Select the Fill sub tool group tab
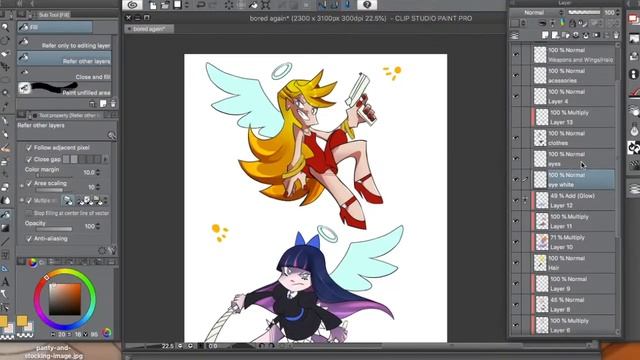This screenshot has height=360, width=640. pyautogui.click(x=55, y=27)
